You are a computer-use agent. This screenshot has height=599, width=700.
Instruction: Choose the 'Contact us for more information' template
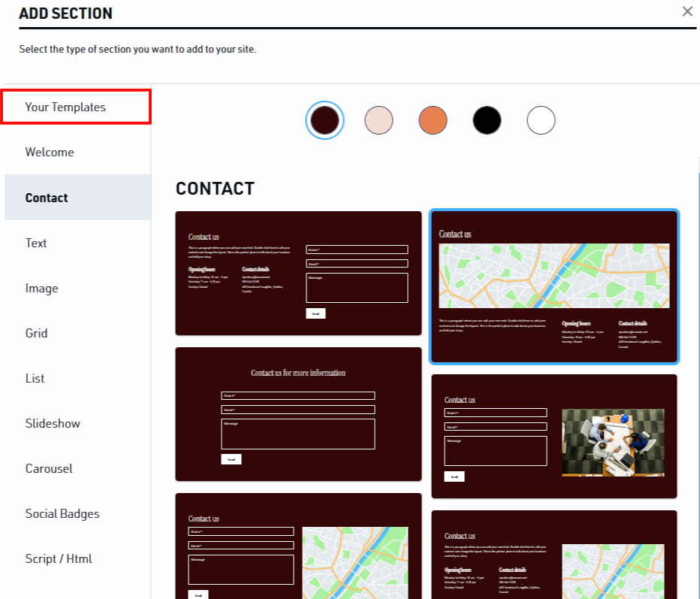pyautogui.click(x=298, y=414)
